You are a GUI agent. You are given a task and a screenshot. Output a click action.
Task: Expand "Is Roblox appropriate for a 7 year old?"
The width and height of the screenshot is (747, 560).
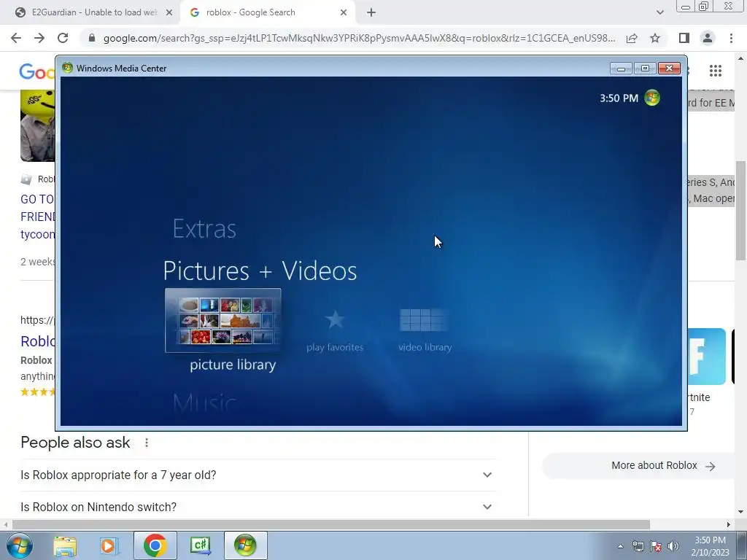(258, 475)
